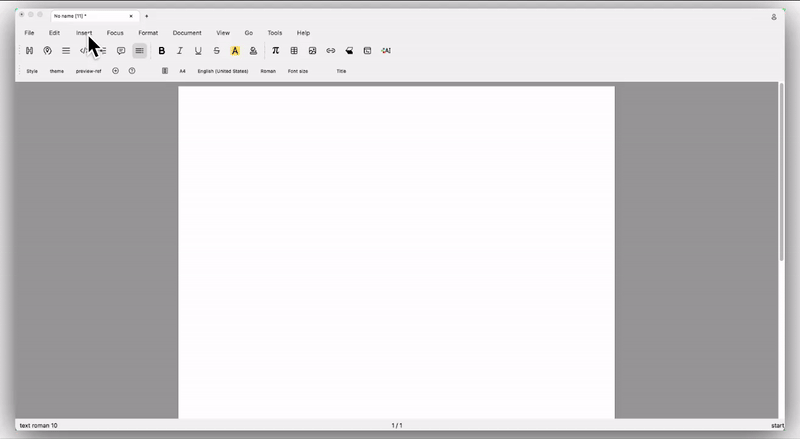Insert a hyperlink with the chain icon

[x=331, y=51]
